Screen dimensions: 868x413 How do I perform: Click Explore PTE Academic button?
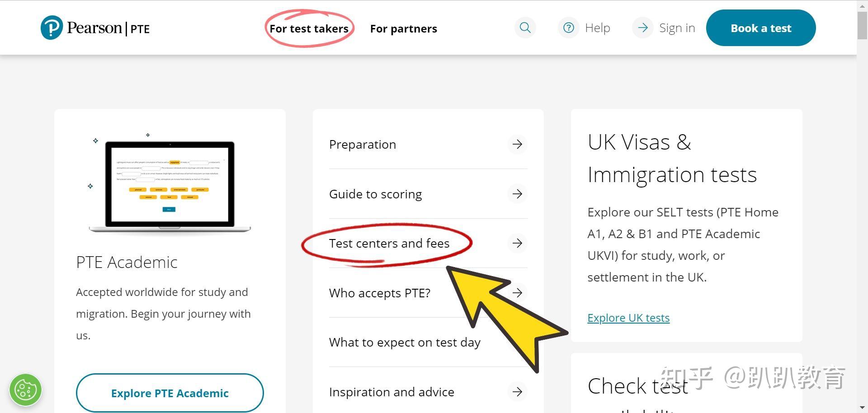coord(170,393)
